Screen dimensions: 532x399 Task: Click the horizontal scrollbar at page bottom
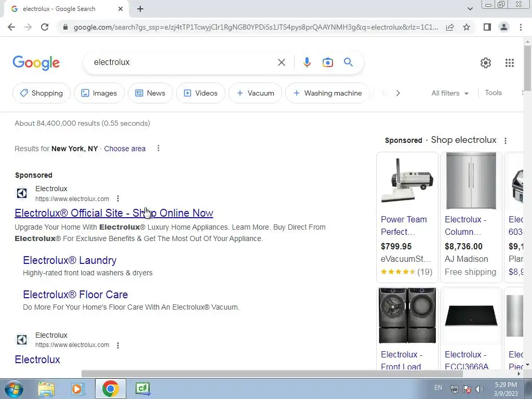[272, 374]
